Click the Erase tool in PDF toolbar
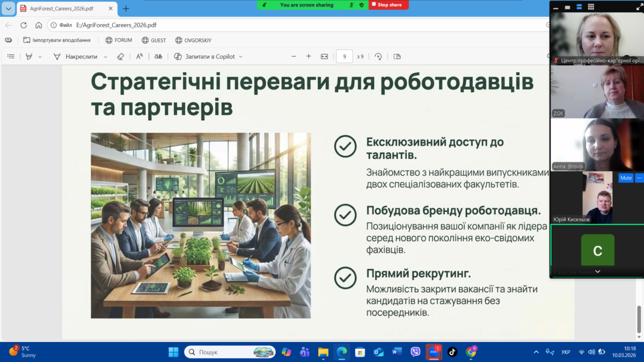This screenshot has width=644, height=362. [120, 56]
